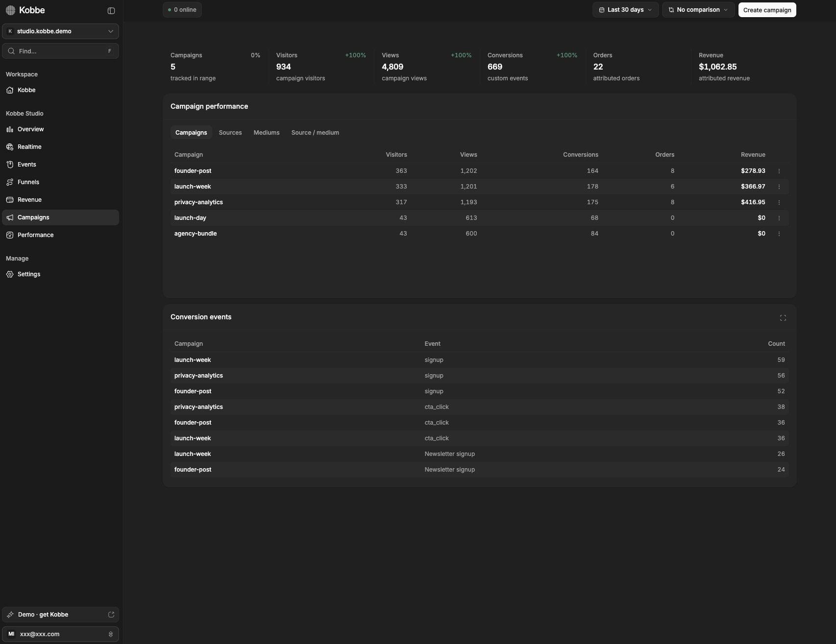Go to the Overview page
The height and width of the screenshot is (644, 836).
(60, 129)
